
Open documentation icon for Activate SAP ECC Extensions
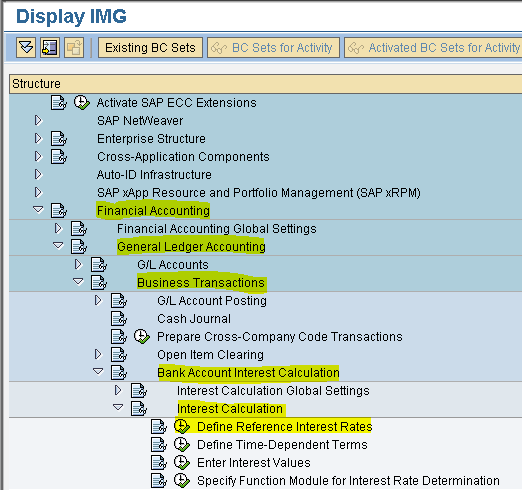pos(59,103)
